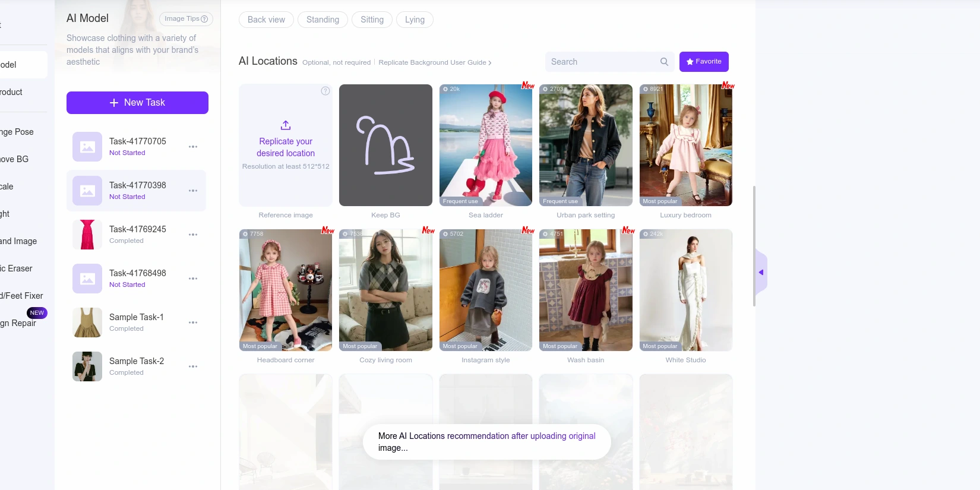Click the help question mark on reference image card

(x=325, y=91)
